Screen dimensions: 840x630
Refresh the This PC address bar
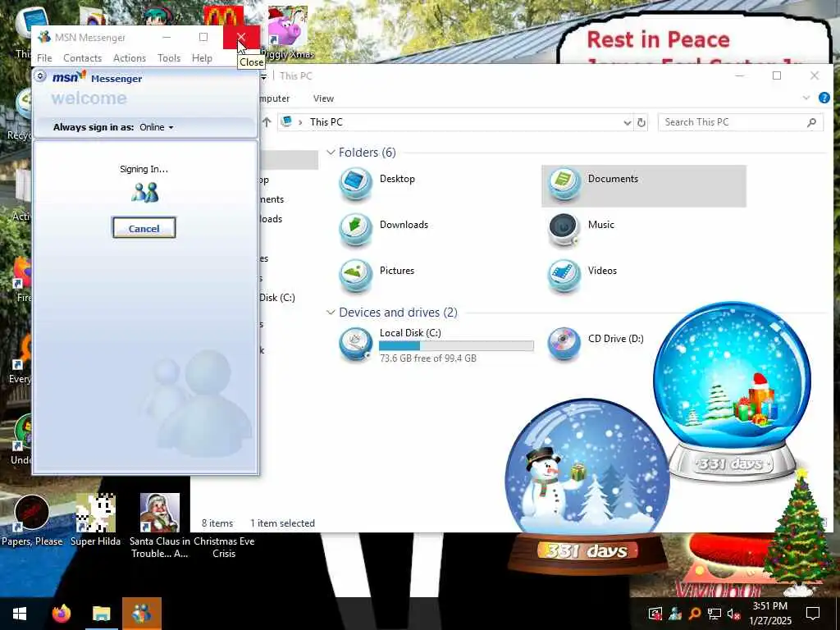point(641,122)
